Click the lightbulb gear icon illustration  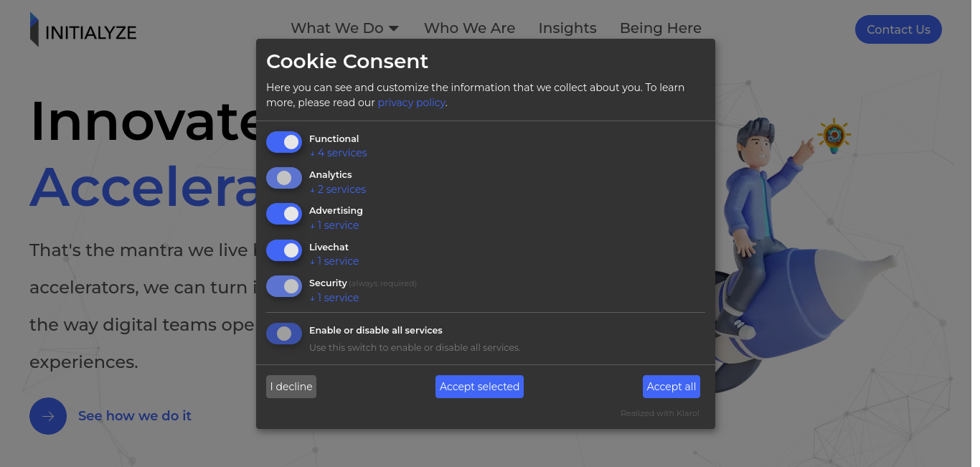(x=834, y=136)
